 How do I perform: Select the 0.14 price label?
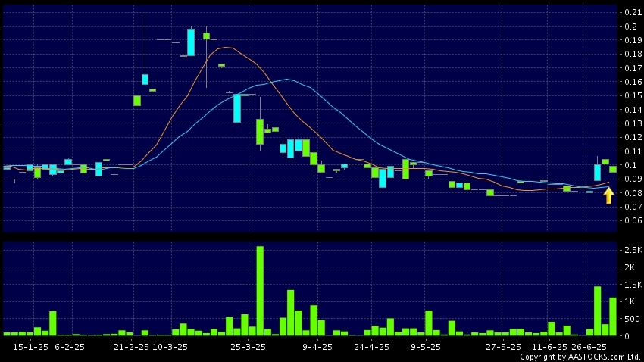(633, 110)
